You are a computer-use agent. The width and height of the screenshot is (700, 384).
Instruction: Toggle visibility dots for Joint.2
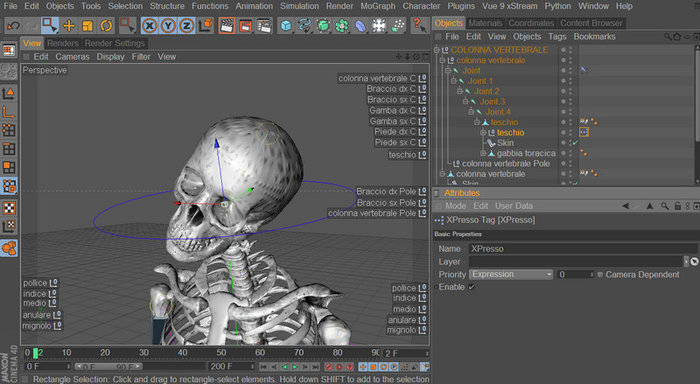(x=567, y=91)
